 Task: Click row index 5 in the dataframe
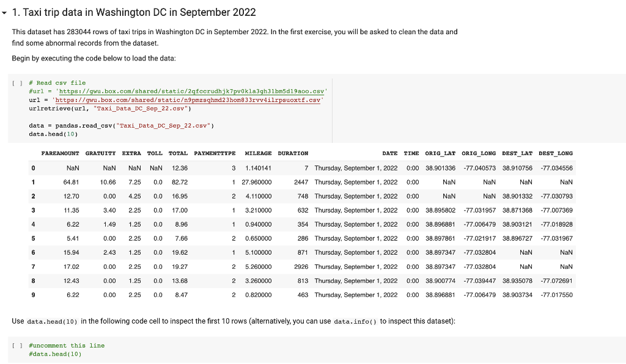[32, 238]
